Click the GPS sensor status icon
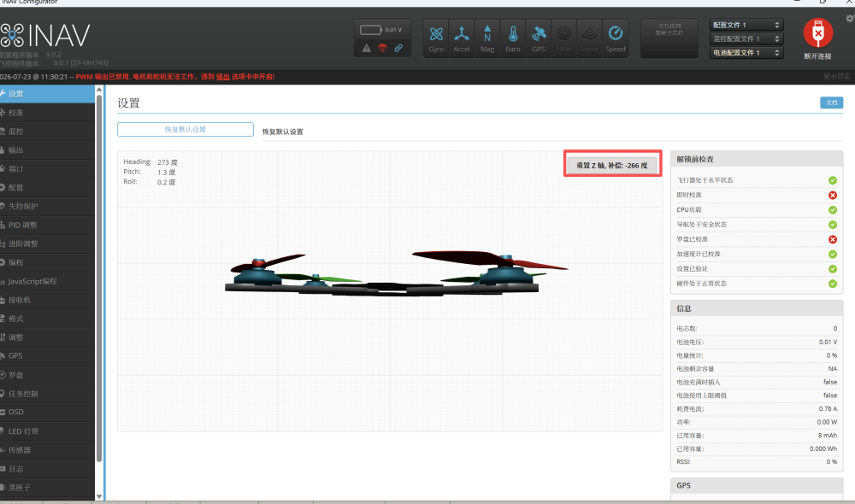 pos(538,38)
